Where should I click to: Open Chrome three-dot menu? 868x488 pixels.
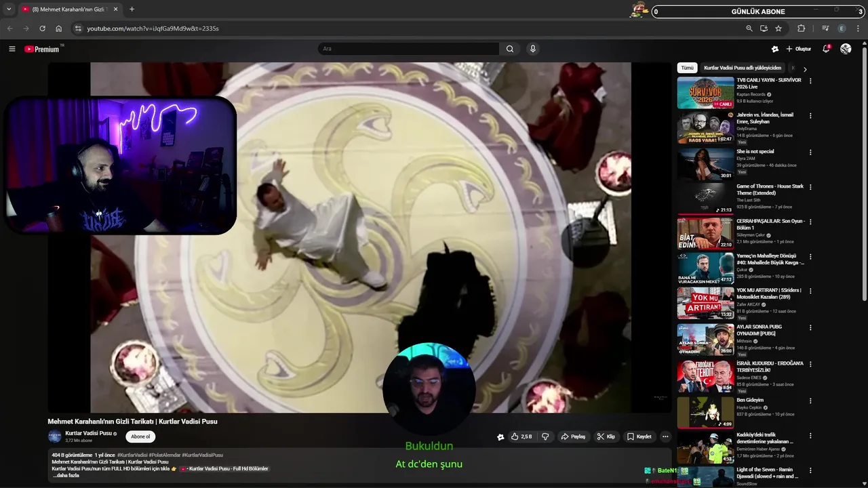click(859, 28)
